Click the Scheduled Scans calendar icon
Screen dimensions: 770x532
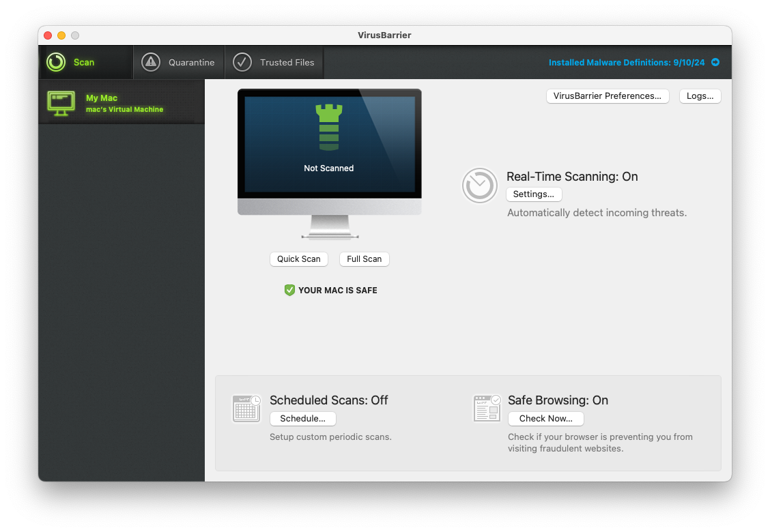[x=246, y=409]
